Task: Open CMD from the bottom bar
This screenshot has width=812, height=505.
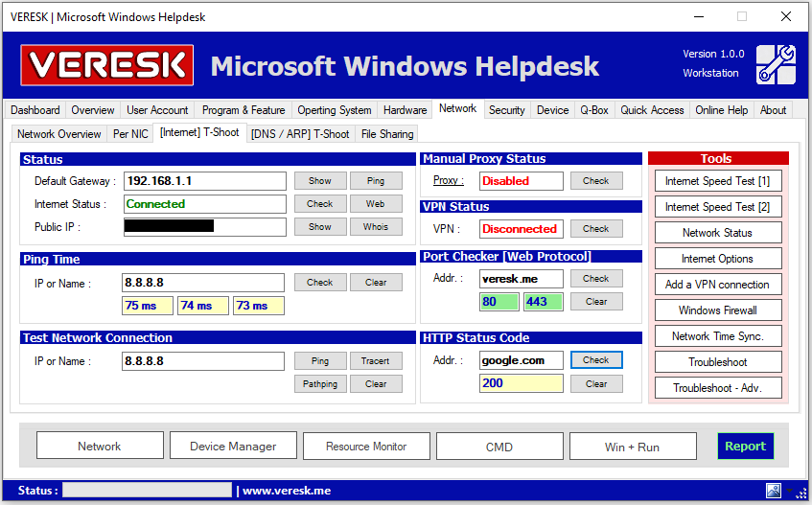Action: (x=499, y=447)
